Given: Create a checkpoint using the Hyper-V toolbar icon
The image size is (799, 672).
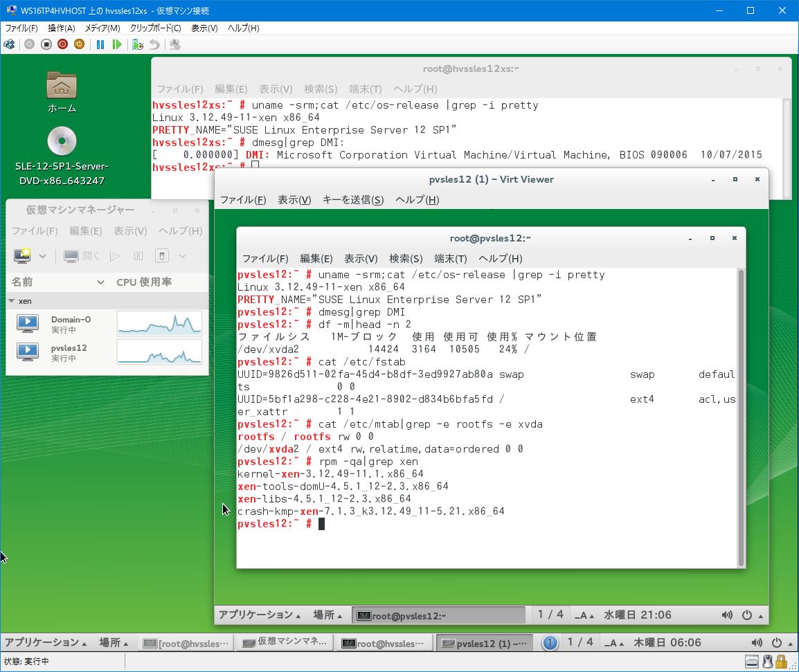Looking at the screenshot, I should [x=138, y=44].
